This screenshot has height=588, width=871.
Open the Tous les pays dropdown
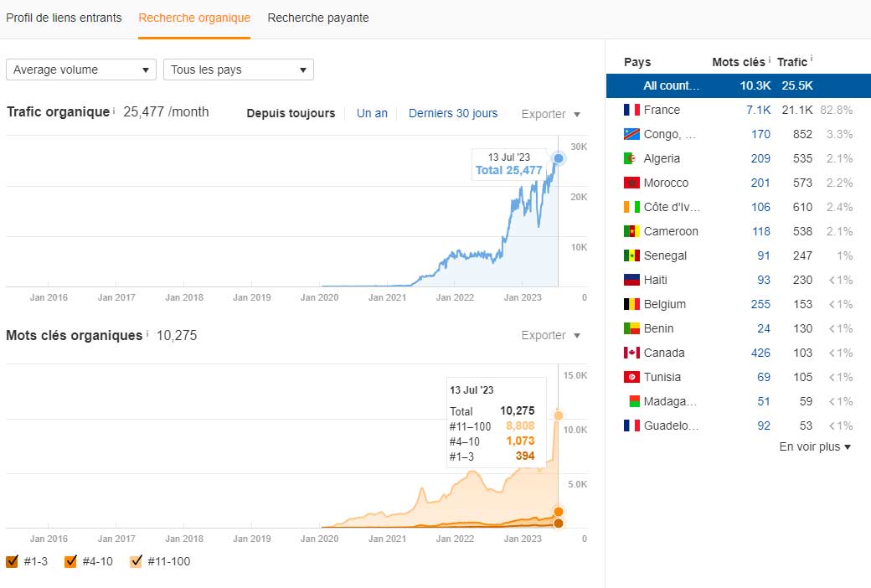pyautogui.click(x=239, y=70)
